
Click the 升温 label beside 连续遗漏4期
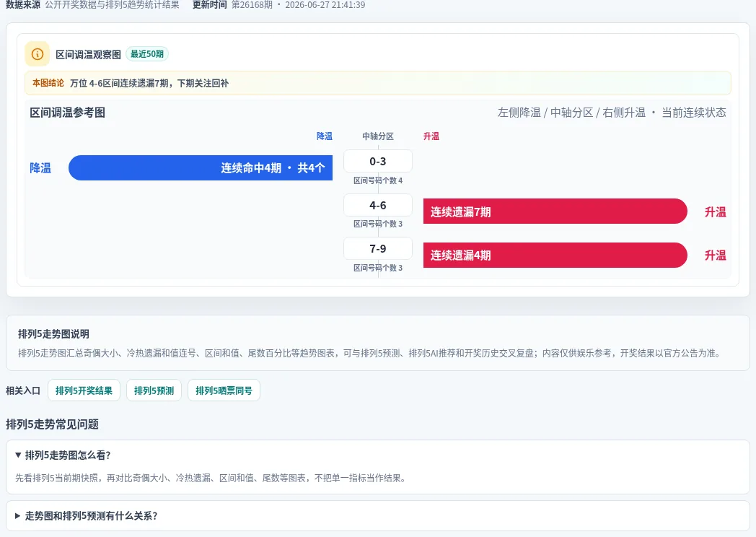[x=716, y=256]
